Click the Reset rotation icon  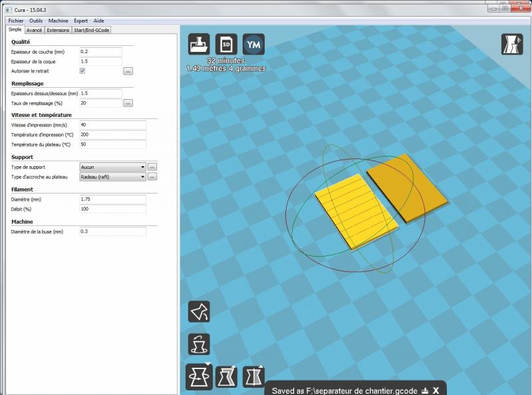199,344
